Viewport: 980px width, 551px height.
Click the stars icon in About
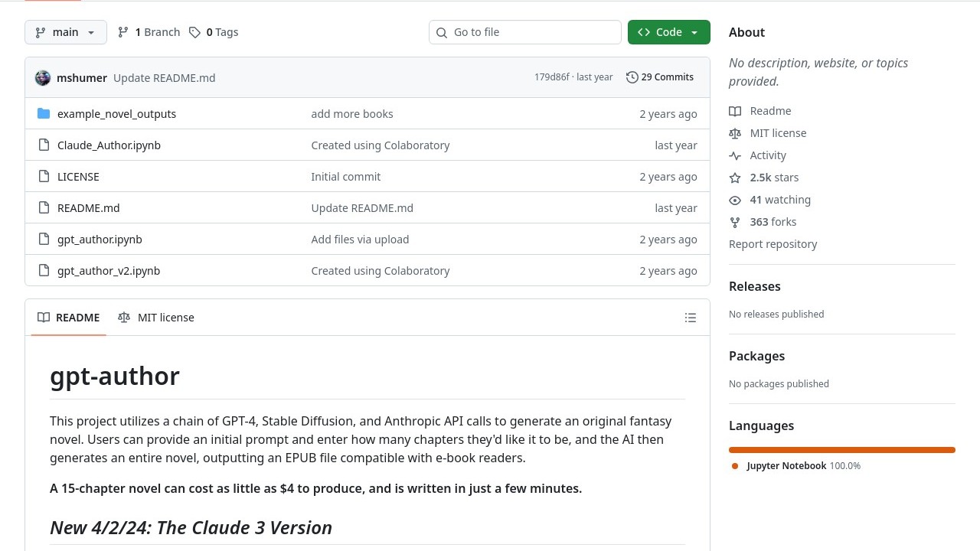[735, 178]
